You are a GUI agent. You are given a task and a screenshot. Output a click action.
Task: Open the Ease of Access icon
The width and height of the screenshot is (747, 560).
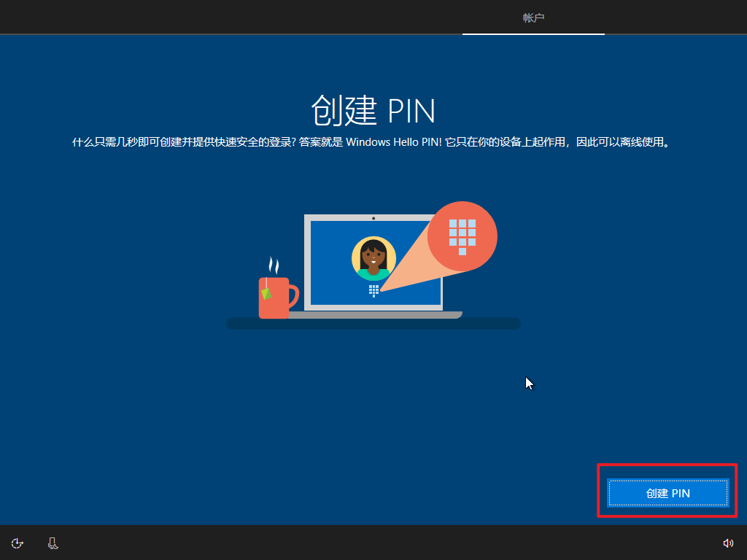[x=18, y=542]
